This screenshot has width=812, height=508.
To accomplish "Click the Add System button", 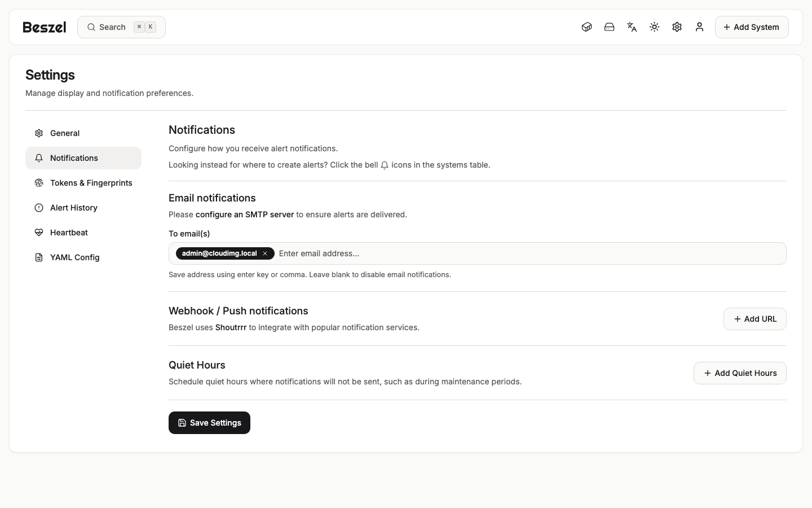I will [752, 27].
